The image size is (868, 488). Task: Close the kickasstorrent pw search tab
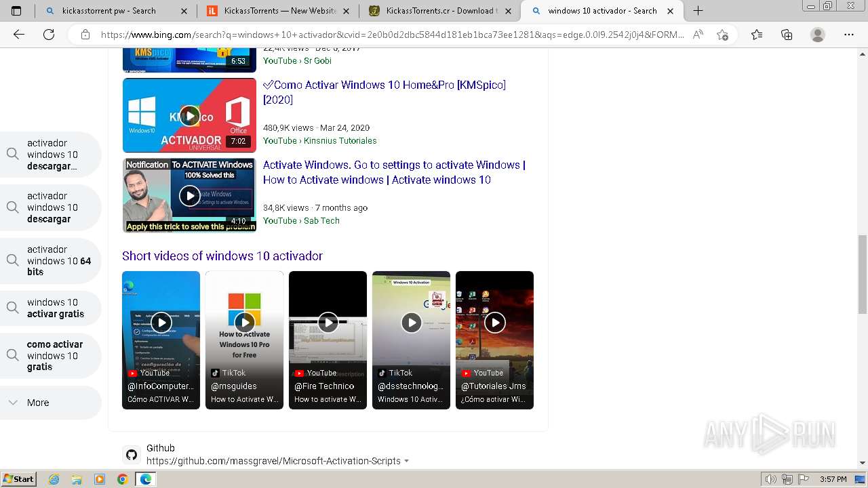184,11
